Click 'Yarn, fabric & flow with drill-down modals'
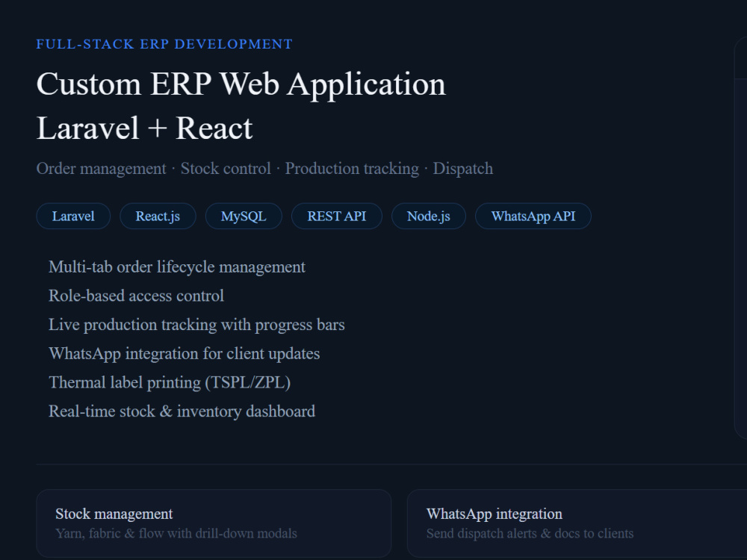This screenshot has width=747, height=560. pyautogui.click(x=176, y=533)
